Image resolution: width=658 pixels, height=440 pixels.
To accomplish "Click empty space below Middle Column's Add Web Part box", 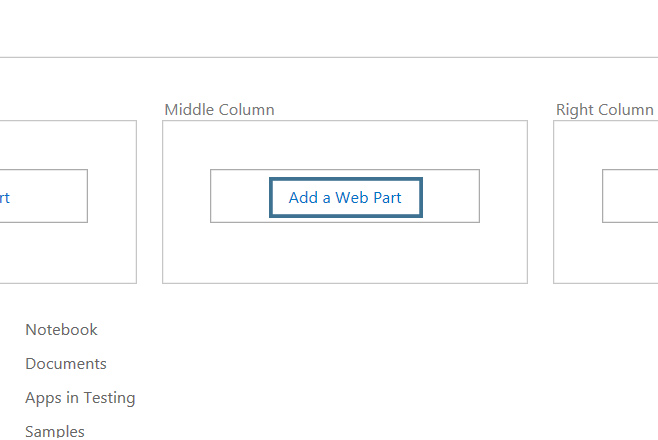I will [345, 253].
